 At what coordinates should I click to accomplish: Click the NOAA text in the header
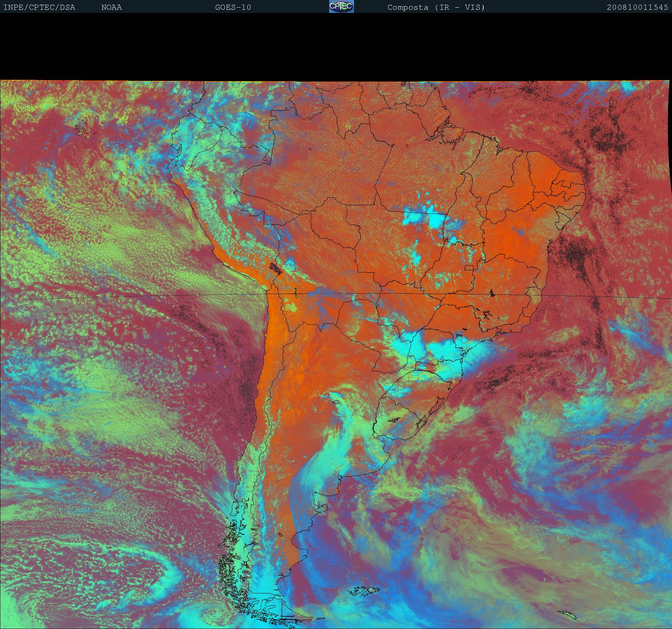click(111, 7)
